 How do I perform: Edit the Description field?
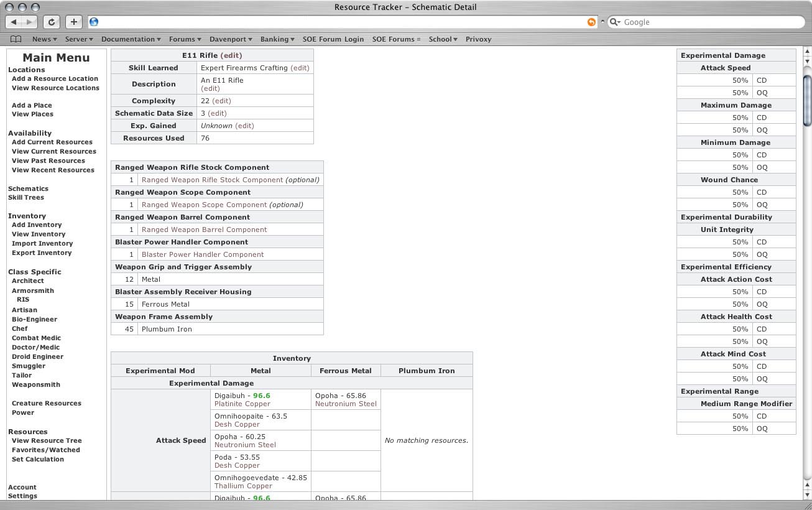coord(210,88)
